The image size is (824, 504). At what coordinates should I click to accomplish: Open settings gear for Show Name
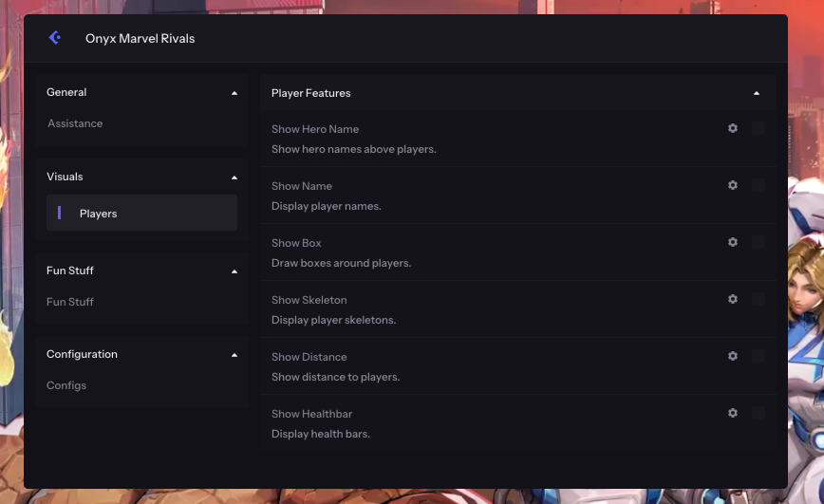click(733, 185)
